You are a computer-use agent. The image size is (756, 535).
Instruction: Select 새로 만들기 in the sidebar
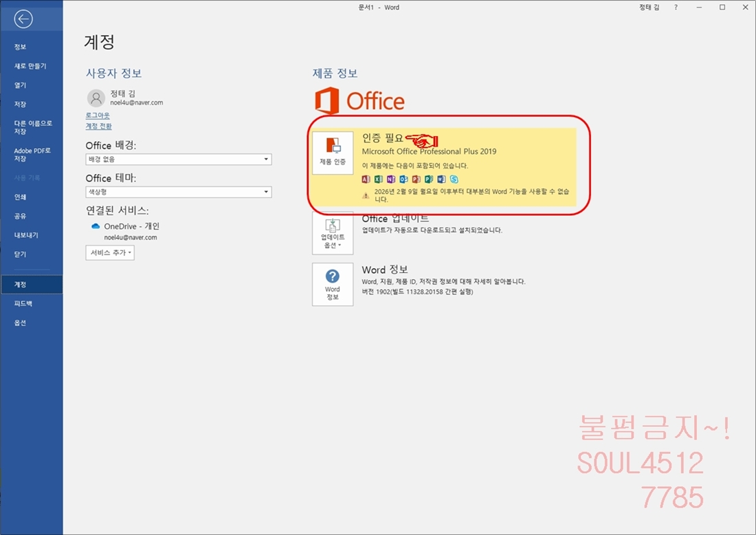[30, 66]
